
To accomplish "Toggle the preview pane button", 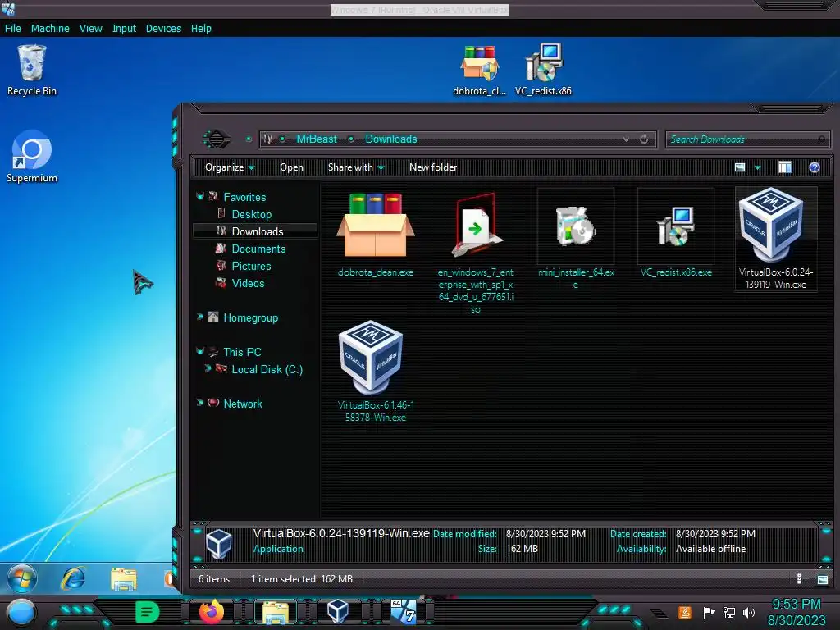I will click(x=785, y=167).
